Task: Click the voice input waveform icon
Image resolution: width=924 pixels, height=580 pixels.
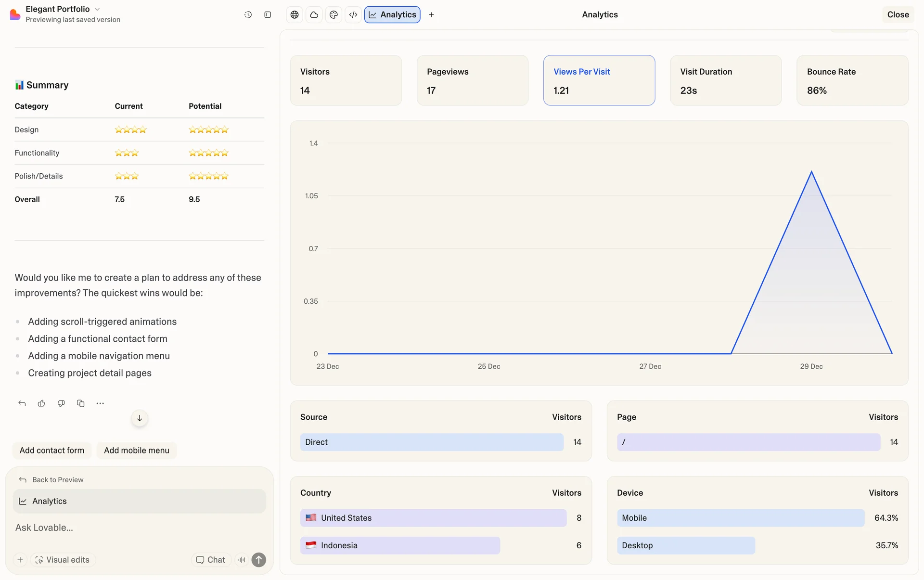Action: point(242,560)
